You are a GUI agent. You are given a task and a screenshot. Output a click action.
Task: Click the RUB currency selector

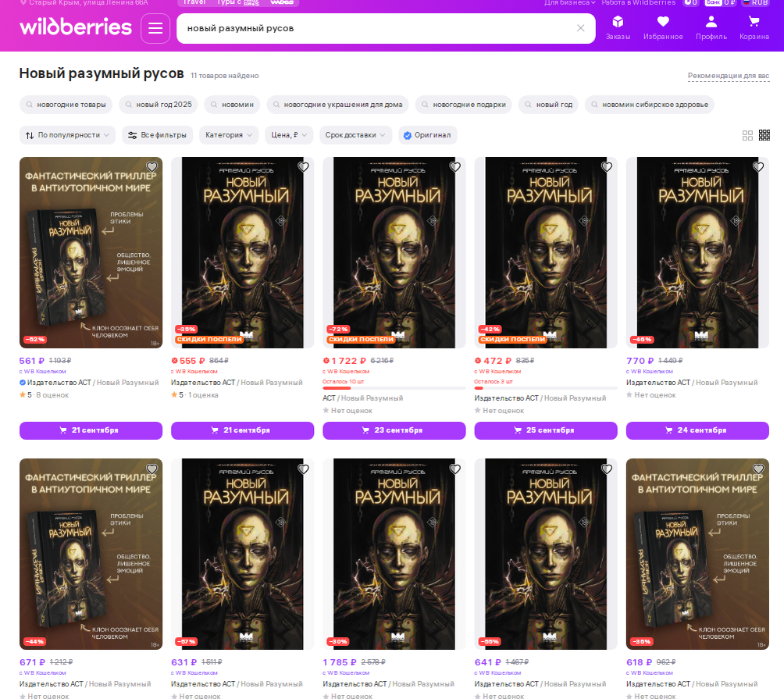pos(756,2)
